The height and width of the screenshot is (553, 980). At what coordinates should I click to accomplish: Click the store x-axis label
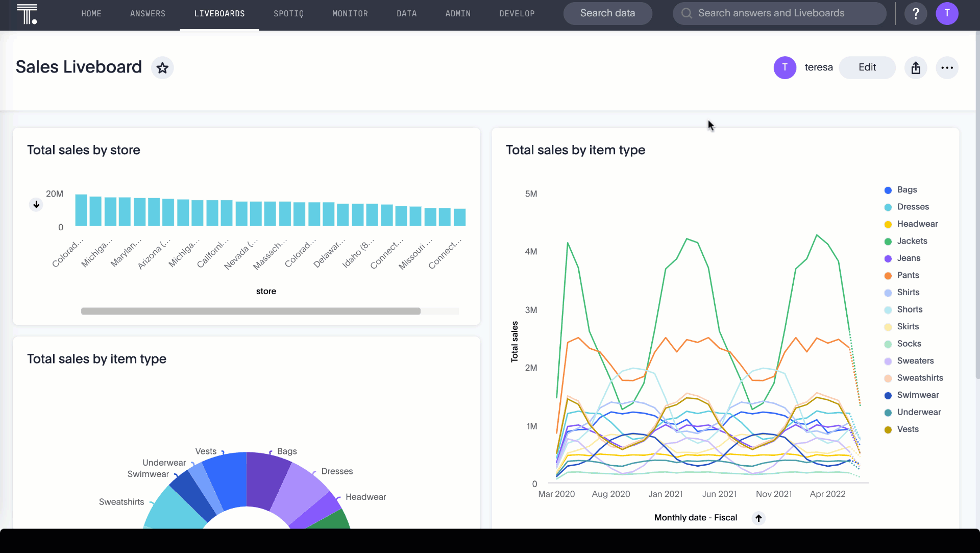point(266,291)
